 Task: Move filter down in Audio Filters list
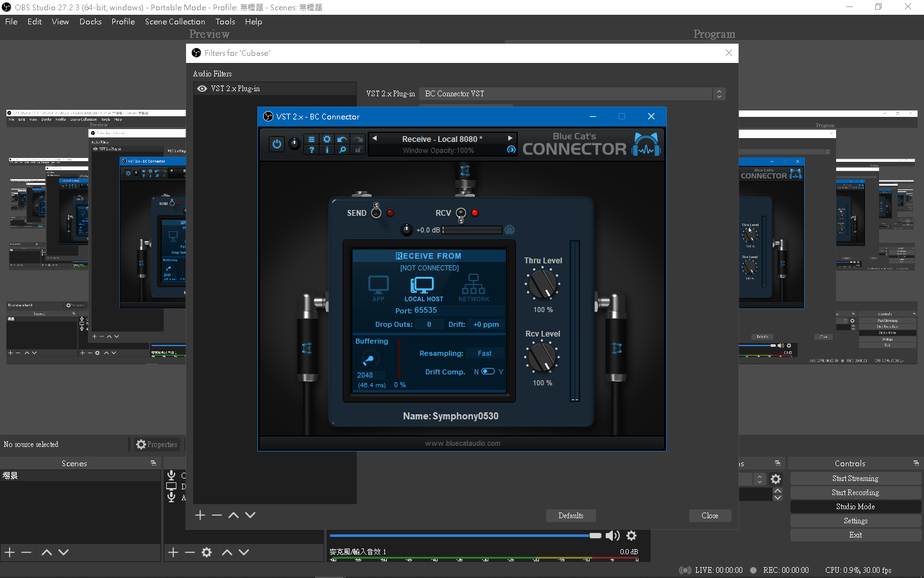pos(250,515)
